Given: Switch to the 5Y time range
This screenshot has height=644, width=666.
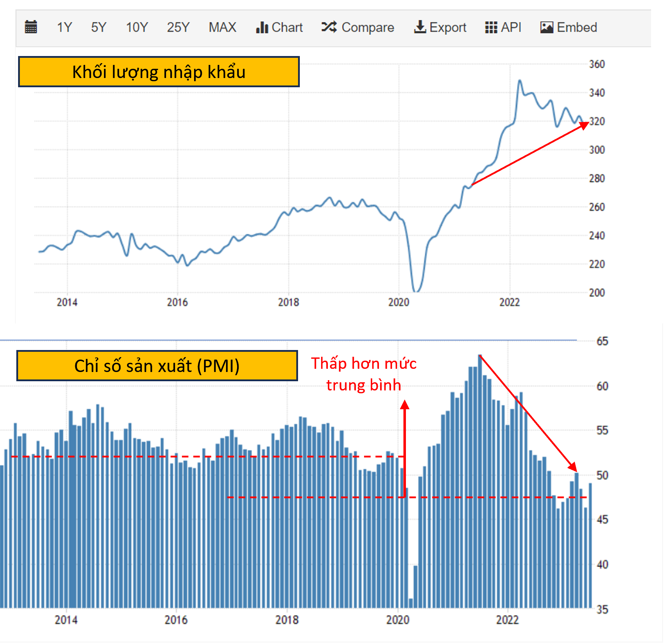Looking at the screenshot, I should (98, 27).
